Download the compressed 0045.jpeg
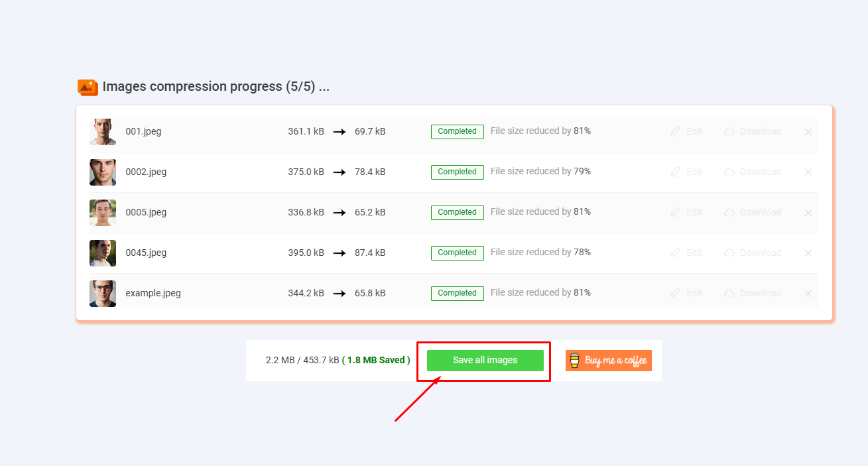Screen dimensions: 868x466 (753, 253)
